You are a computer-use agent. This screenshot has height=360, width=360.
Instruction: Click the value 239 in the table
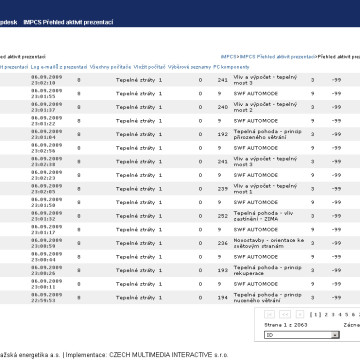pos(223,189)
